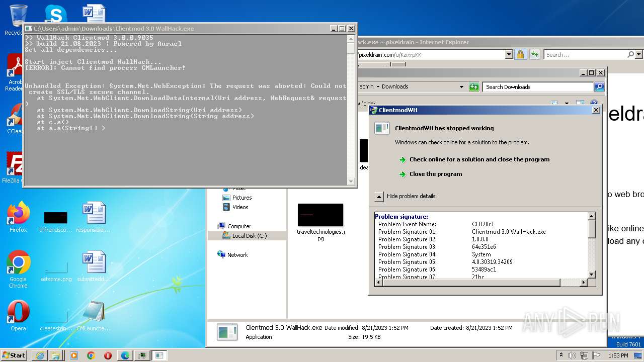Click the Search Downloads field

click(537, 87)
